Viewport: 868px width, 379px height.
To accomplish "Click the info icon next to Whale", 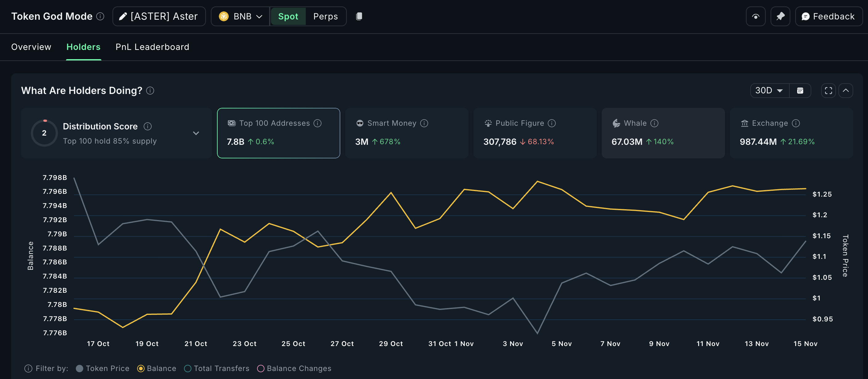I will pyautogui.click(x=655, y=123).
